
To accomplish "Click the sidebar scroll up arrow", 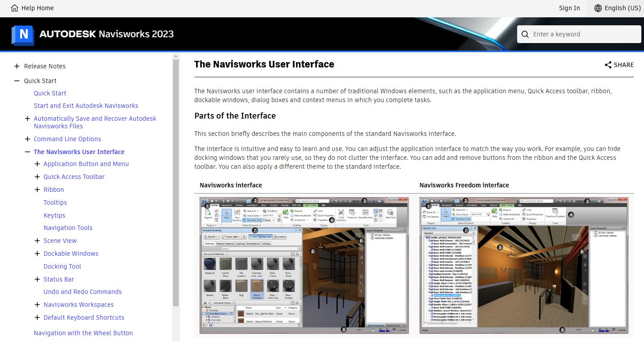I will (176, 56).
